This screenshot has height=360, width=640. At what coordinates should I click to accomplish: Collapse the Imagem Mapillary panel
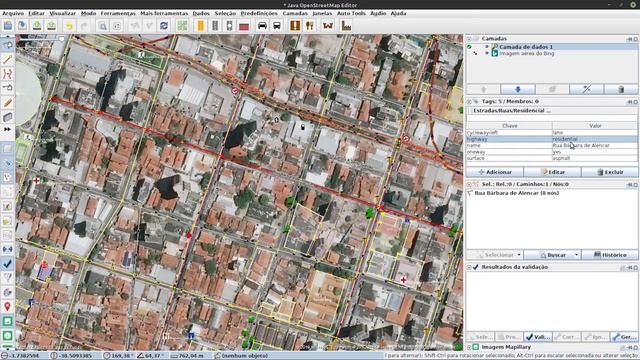[x=469, y=347]
